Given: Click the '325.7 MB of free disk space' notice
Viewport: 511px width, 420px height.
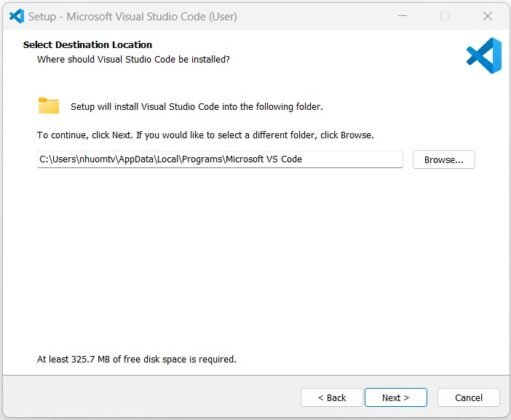Looking at the screenshot, I should click(x=136, y=359).
